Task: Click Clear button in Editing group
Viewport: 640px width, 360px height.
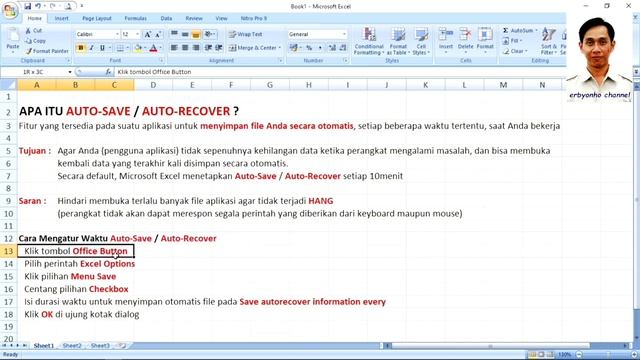Action: pos(515,51)
